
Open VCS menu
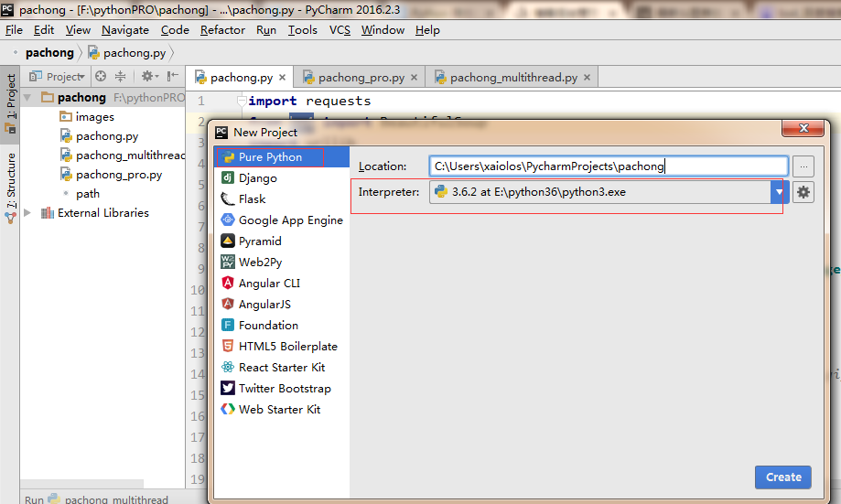pyautogui.click(x=340, y=30)
